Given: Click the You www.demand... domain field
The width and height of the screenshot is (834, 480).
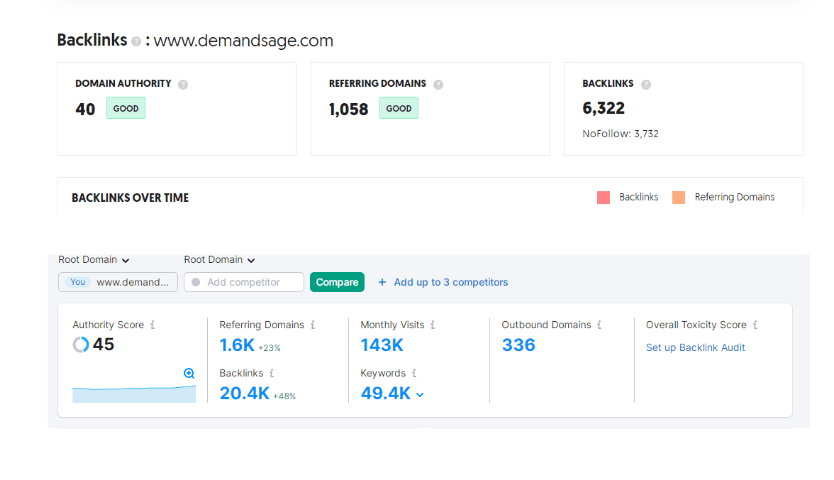Looking at the screenshot, I should [x=118, y=282].
